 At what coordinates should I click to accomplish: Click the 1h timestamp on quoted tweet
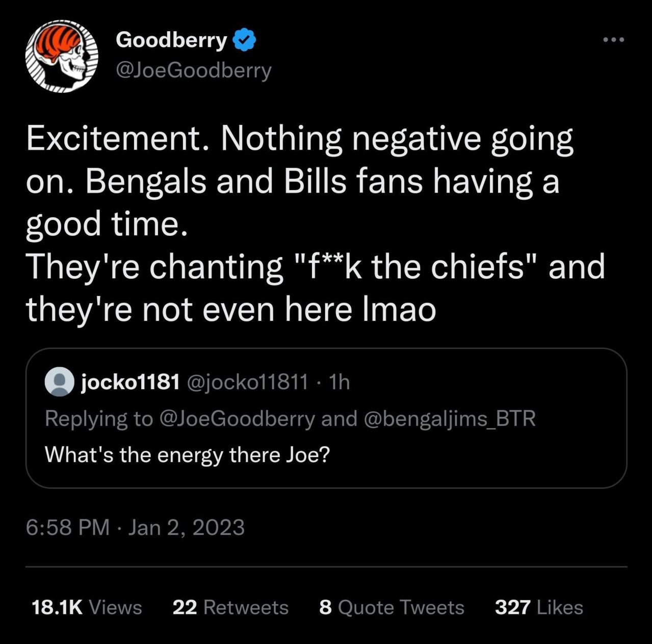pyautogui.click(x=340, y=382)
